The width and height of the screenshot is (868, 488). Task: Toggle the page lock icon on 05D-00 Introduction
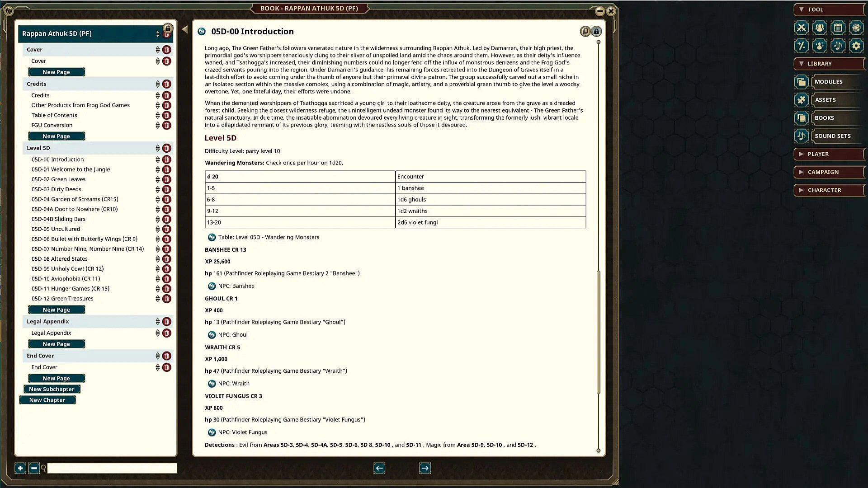click(596, 32)
